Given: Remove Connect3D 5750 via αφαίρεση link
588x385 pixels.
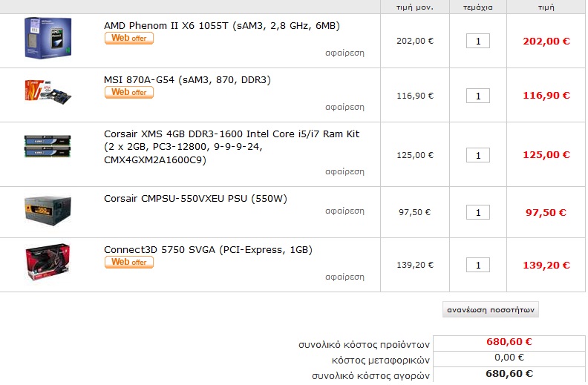Looking at the screenshot, I should click(344, 277).
